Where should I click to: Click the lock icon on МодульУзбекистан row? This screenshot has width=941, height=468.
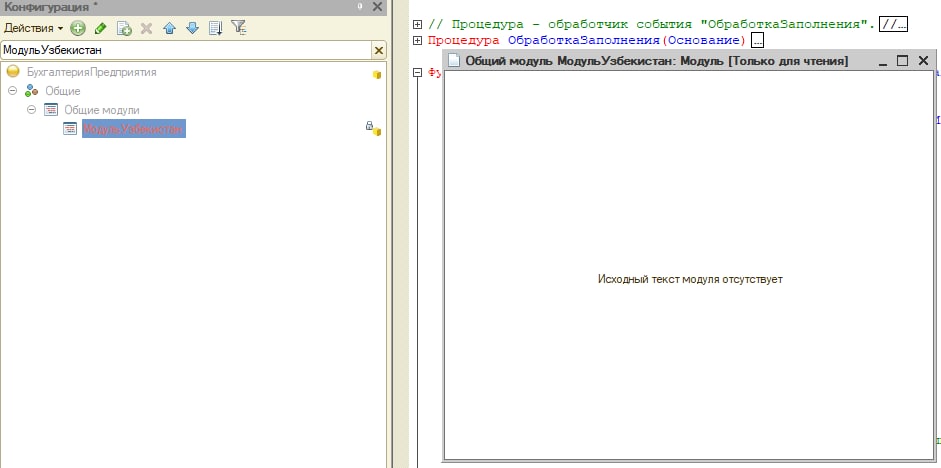pyautogui.click(x=370, y=126)
